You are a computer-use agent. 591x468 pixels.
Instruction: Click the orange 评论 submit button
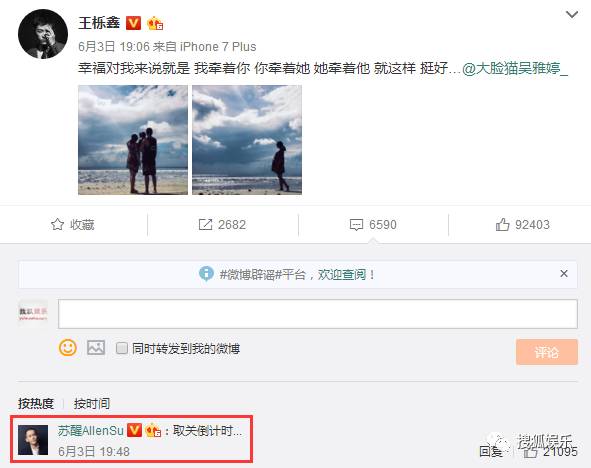[x=547, y=352]
